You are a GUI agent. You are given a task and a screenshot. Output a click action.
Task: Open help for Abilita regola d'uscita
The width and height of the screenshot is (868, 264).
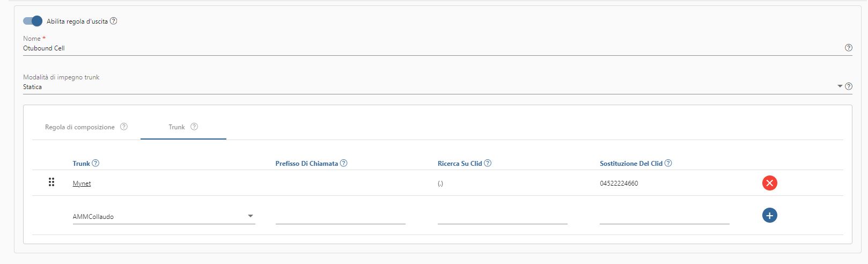(x=113, y=21)
